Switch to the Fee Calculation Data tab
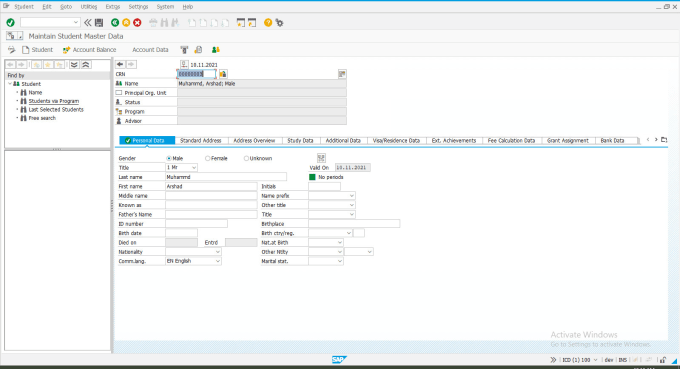Screen dimensions: 680x369 point(511,140)
